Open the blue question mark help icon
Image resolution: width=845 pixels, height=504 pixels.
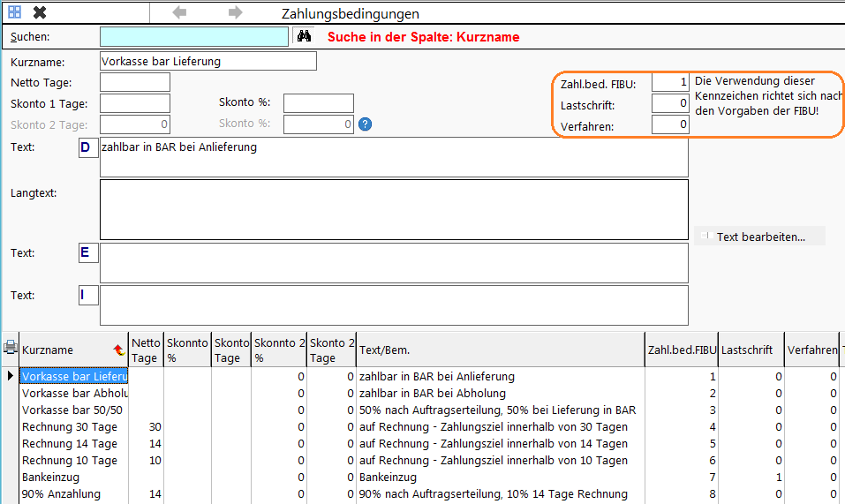[x=365, y=124]
